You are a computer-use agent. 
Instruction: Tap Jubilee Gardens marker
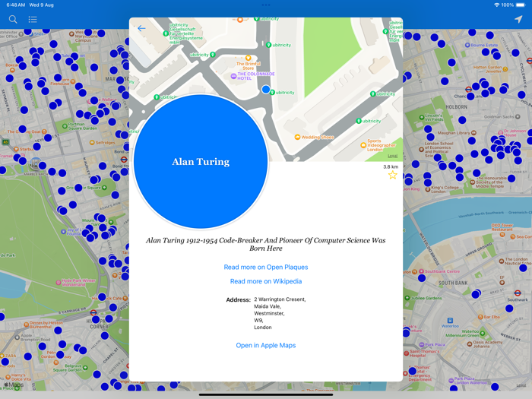[x=407, y=298]
